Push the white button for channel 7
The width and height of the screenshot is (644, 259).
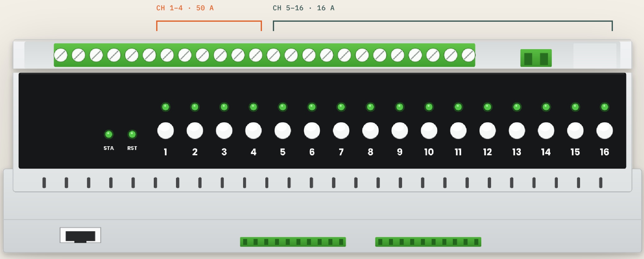pyautogui.click(x=341, y=130)
